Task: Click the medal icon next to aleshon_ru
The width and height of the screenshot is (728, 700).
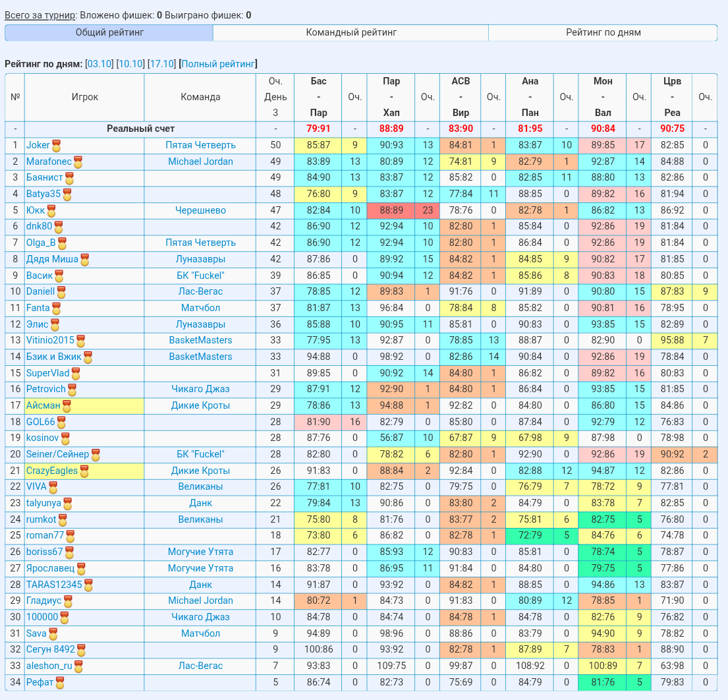Action: [x=78, y=666]
